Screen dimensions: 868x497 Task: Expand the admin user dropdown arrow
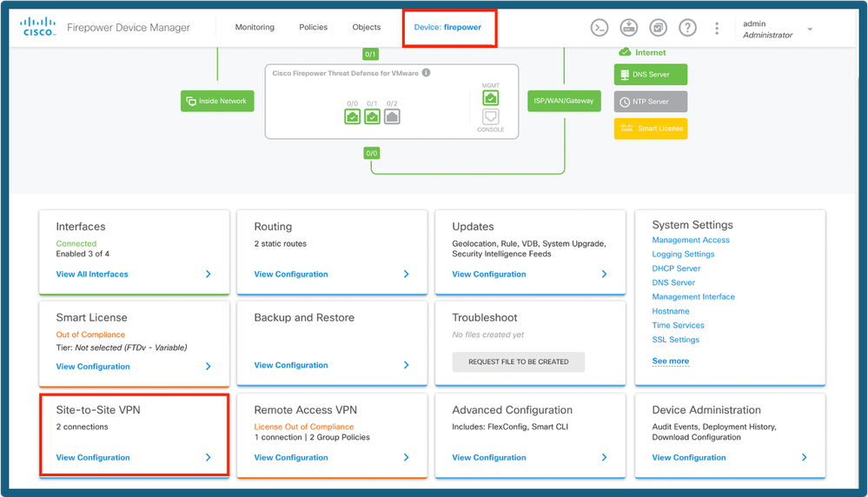(x=810, y=29)
